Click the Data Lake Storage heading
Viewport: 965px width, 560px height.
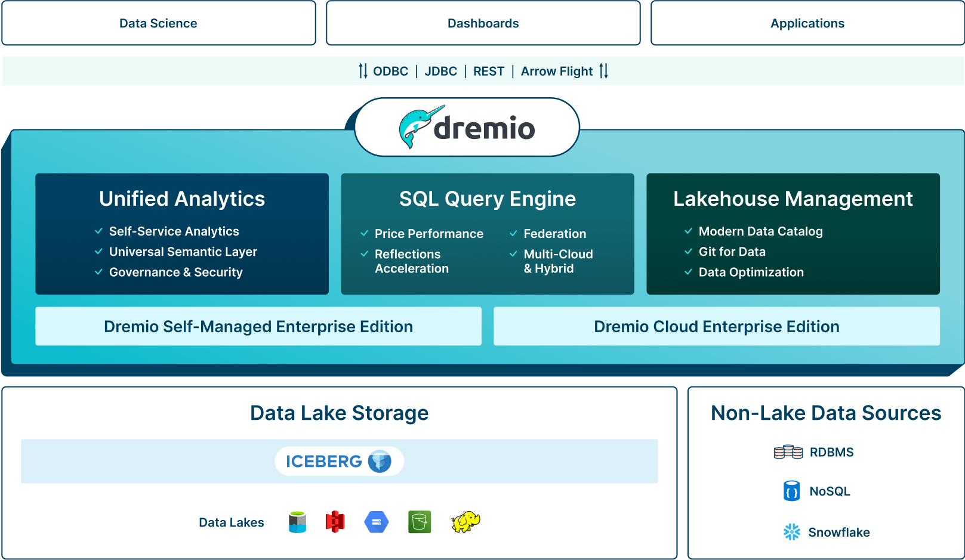point(340,413)
